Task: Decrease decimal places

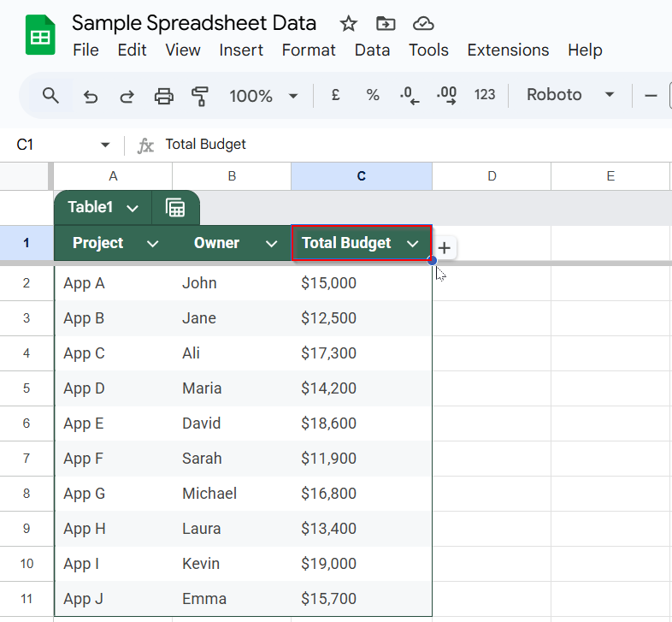Action: pos(410,95)
